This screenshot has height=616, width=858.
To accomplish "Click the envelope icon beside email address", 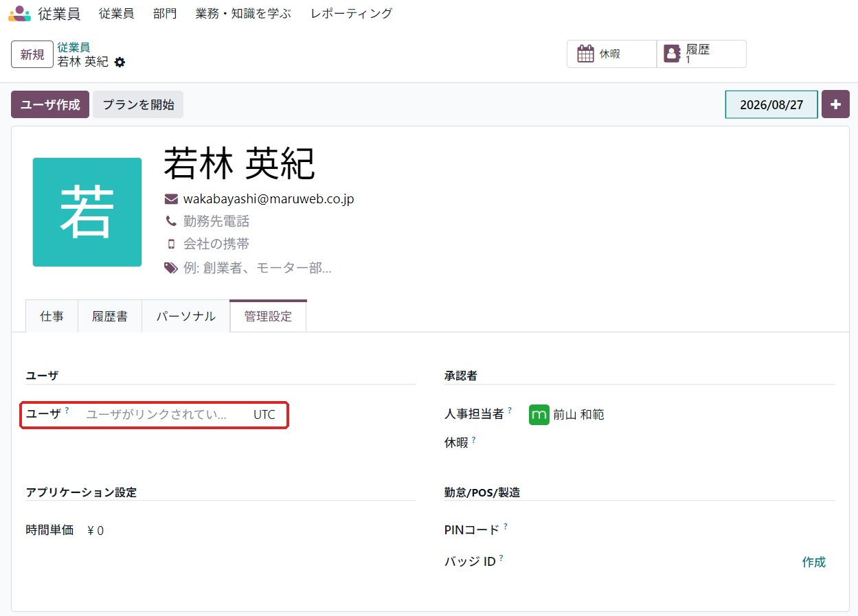I will coord(171,199).
